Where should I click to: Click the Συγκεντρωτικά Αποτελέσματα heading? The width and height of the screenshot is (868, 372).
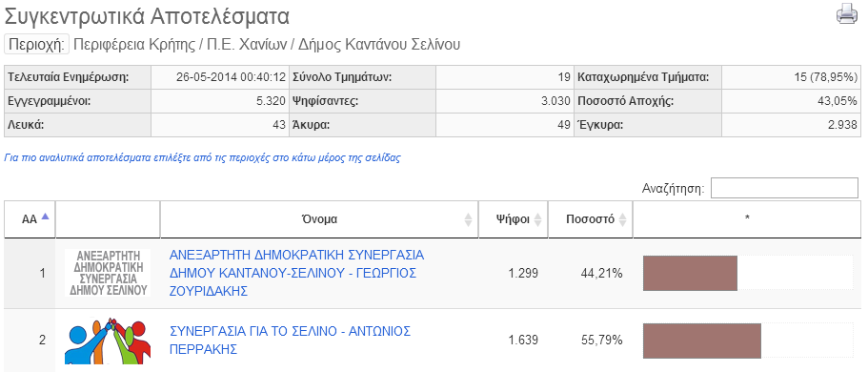pos(147,16)
